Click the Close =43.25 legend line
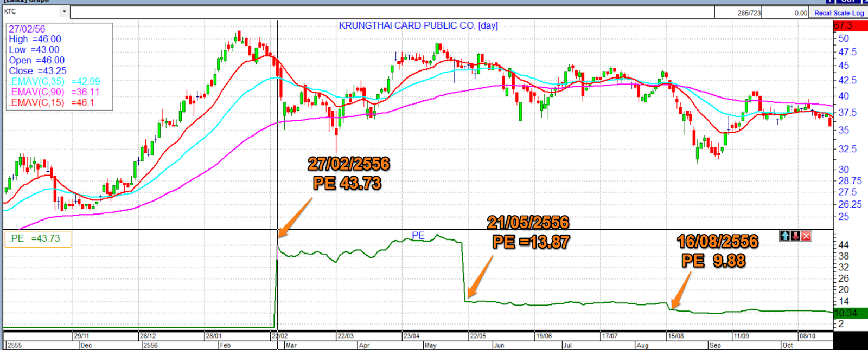Screen dimensions: 868x350 (38, 71)
